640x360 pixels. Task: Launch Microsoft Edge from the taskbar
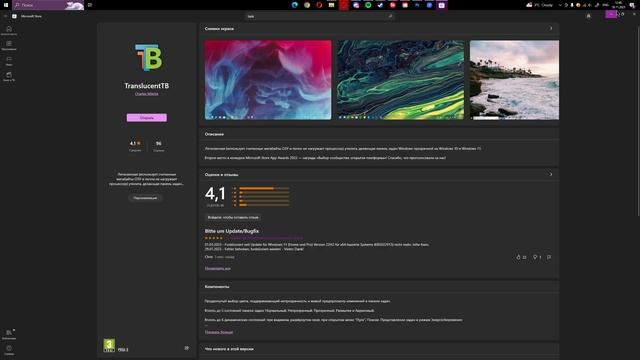[x=295, y=5]
